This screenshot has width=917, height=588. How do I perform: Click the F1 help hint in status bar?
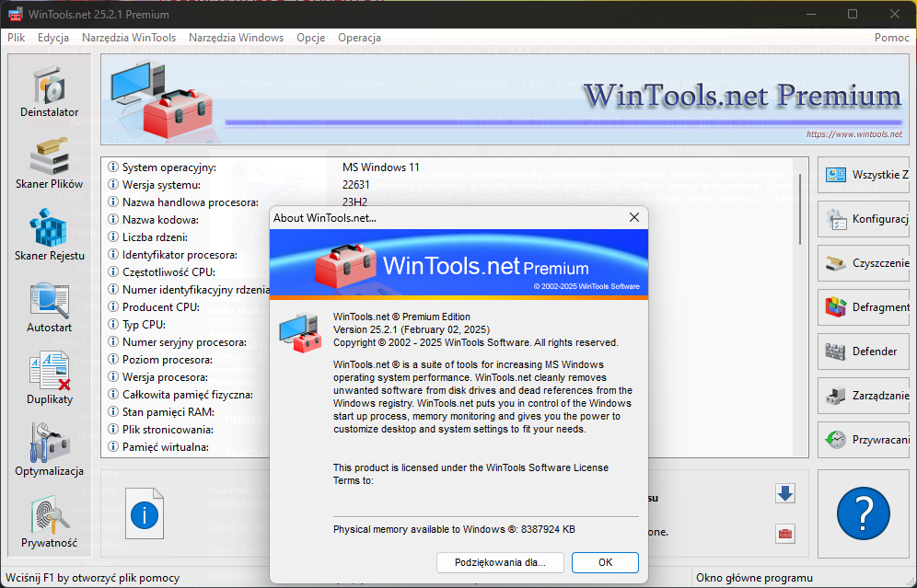click(x=92, y=578)
